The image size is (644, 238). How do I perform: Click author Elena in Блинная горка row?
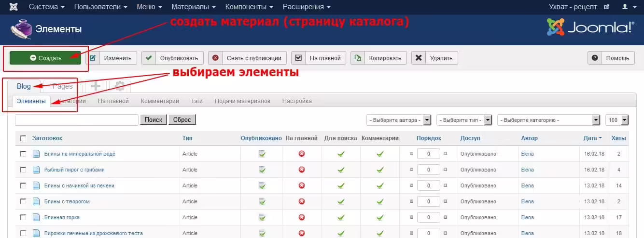[527, 217]
